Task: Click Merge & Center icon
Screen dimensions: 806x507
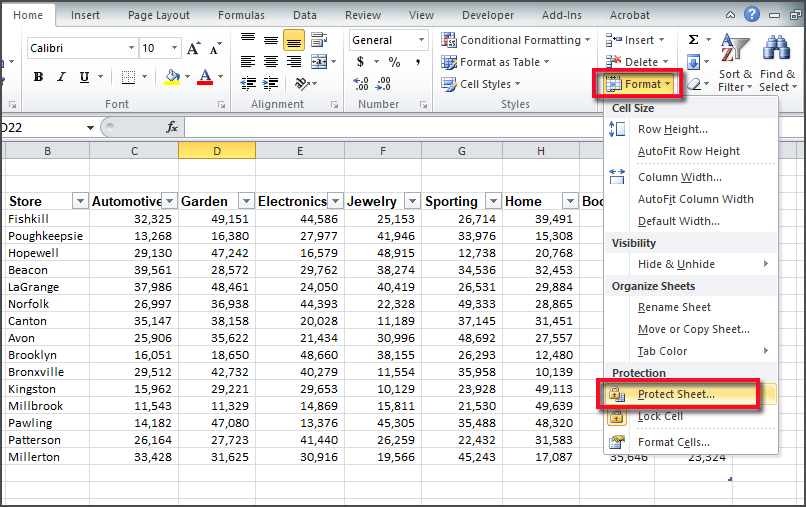Action: point(319,62)
